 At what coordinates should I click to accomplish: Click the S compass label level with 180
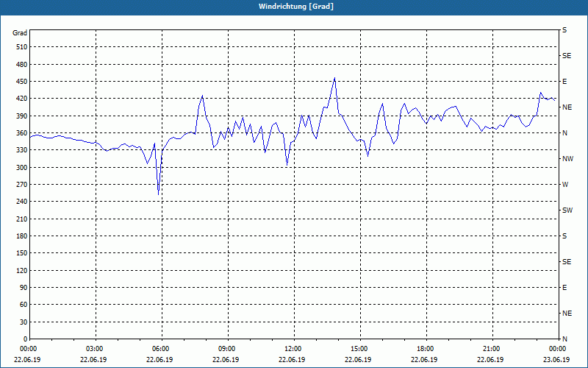coord(564,236)
